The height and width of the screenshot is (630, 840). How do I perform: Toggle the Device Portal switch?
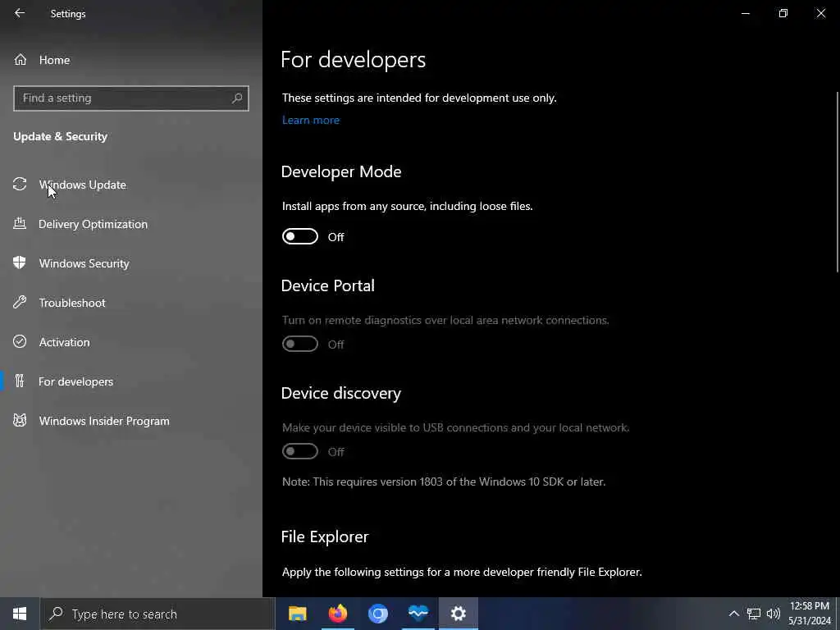pyautogui.click(x=300, y=344)
